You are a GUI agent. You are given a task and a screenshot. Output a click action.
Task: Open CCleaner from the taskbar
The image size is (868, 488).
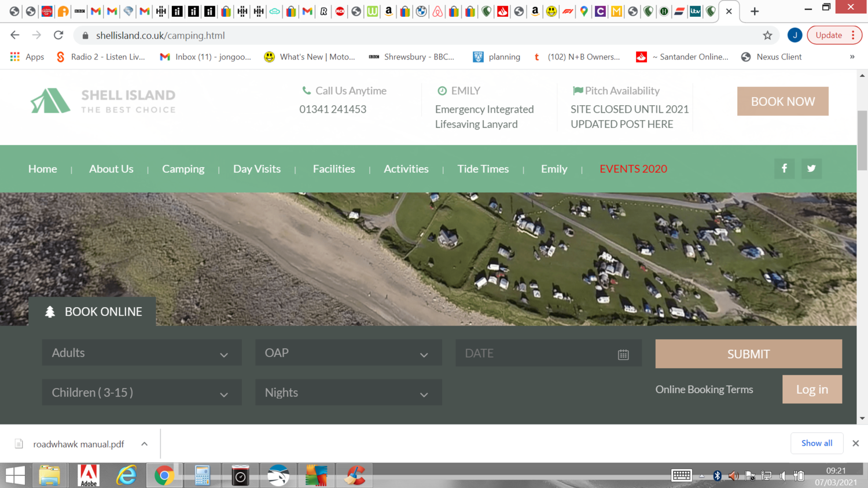[354, 475]
